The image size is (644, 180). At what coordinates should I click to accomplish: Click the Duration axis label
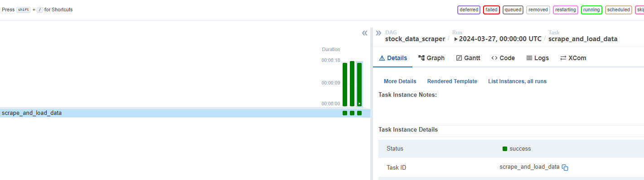(x=331, y=49)
